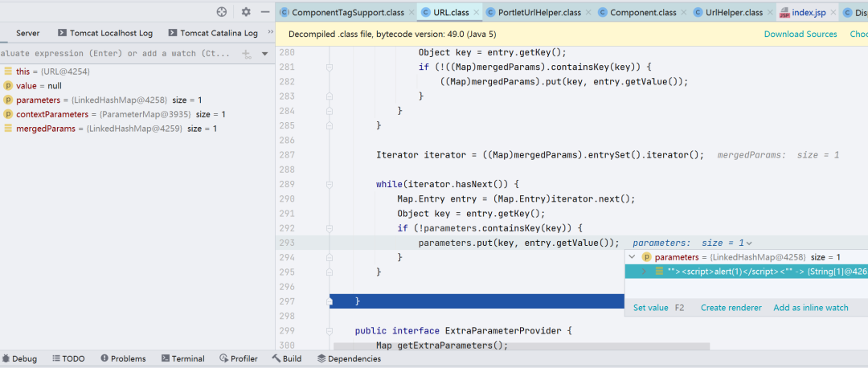Hide the debug panel with minimize dash

265,12
